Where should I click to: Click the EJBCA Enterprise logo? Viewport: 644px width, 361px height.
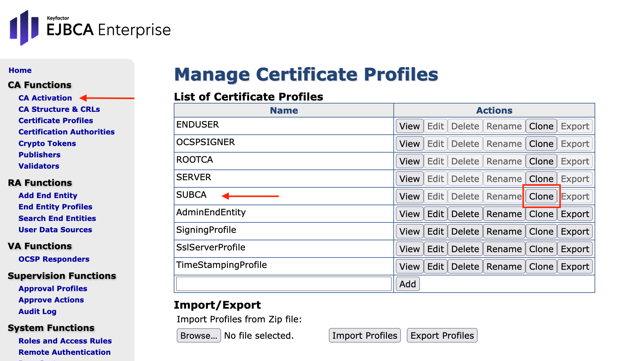point(90,28)
